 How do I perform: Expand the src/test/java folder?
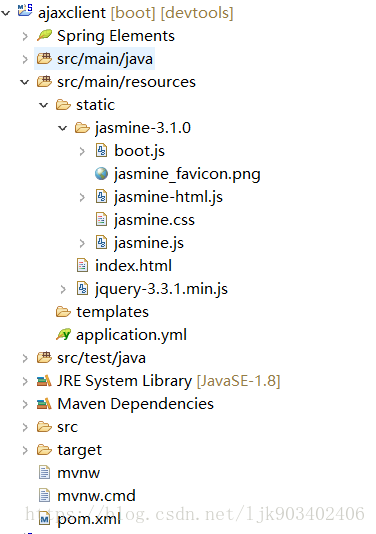tap(25, 358)
